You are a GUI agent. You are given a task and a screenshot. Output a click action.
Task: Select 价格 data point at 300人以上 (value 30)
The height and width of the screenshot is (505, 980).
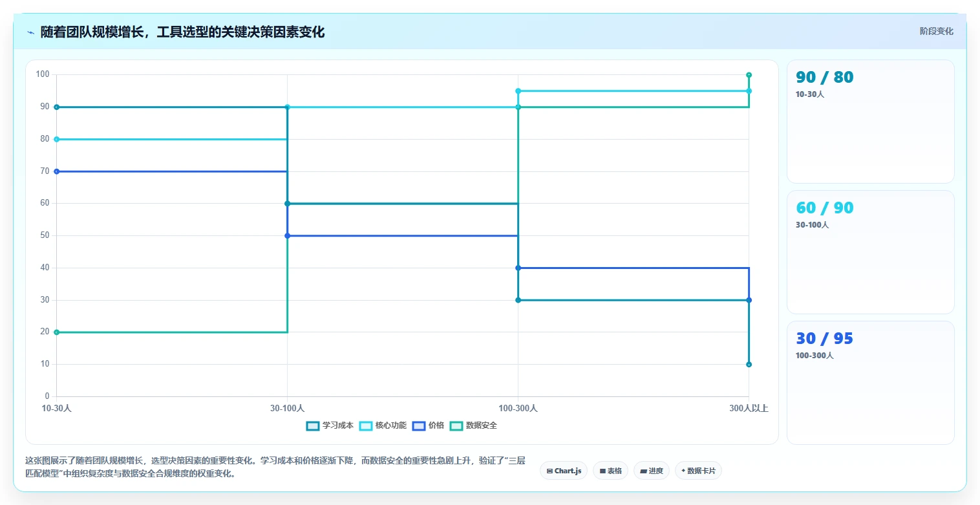click(749, 300)
